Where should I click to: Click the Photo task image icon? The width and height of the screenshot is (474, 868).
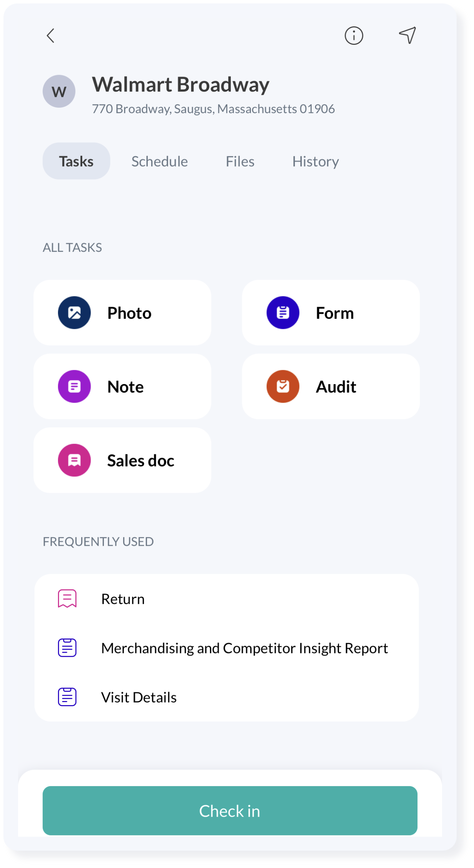tap(74, 312)
